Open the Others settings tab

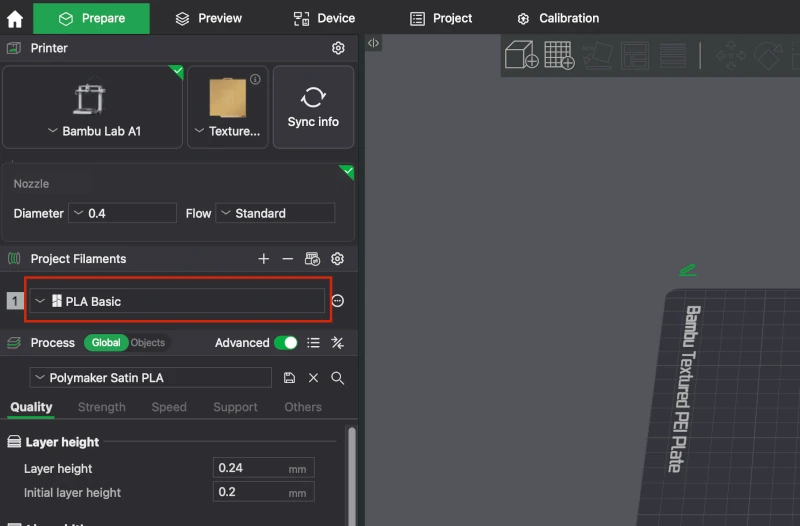point(303,407)
